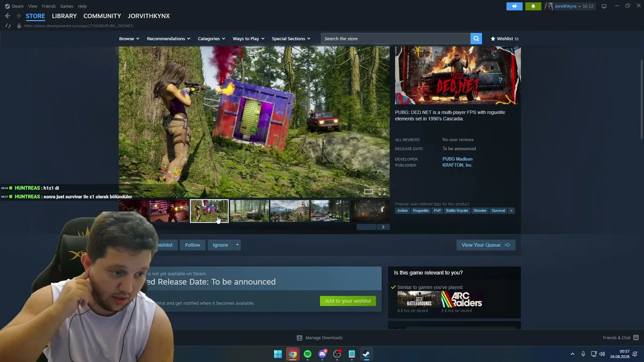Screen dimensions: 644x362
Task: Switch to the LIBRARY tab
Action: pos(64,16)
